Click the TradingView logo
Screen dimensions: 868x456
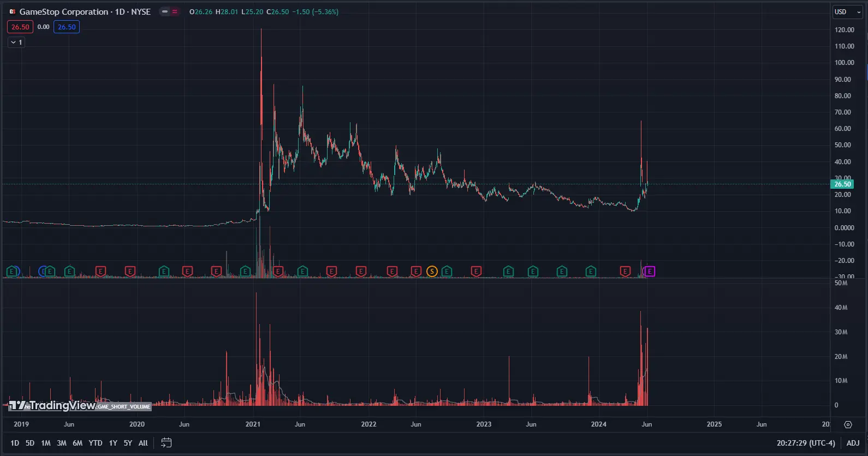tap(52, 405)
